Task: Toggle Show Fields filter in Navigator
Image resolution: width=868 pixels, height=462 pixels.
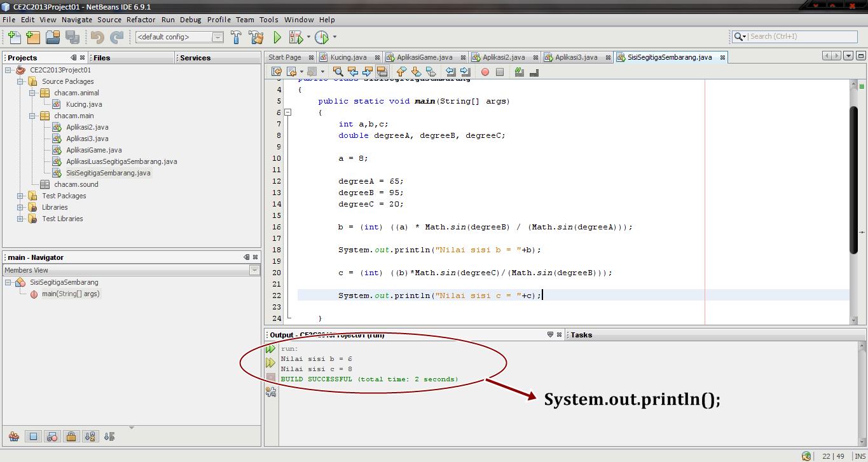Action: 34,437
